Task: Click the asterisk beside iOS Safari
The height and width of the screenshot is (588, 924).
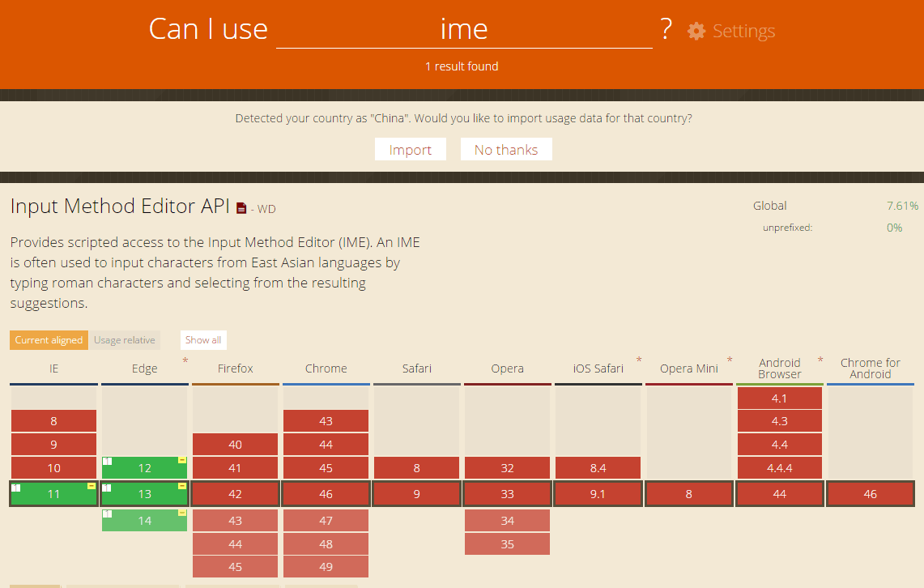Action: pos(639,360)
